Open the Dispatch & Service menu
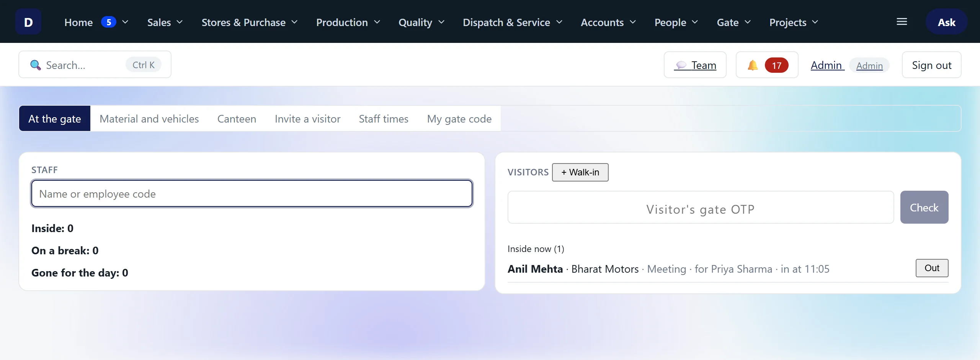This screenshot has width=980, height=360. 513,22
